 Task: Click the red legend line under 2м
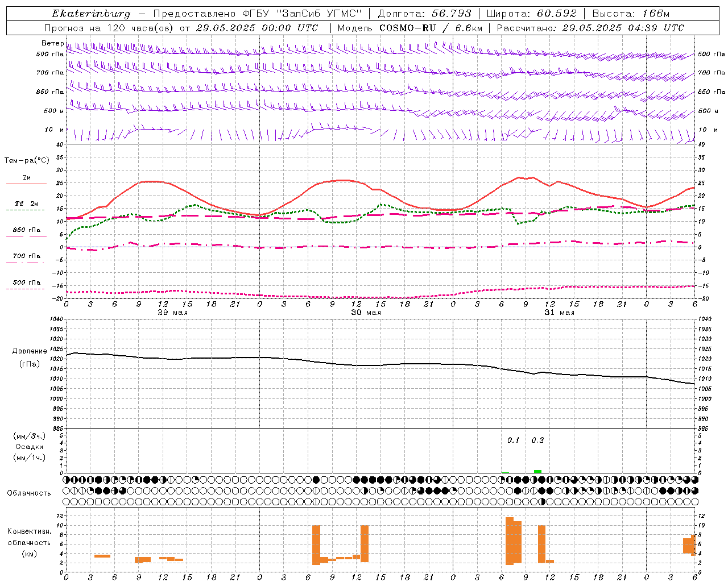26,184
